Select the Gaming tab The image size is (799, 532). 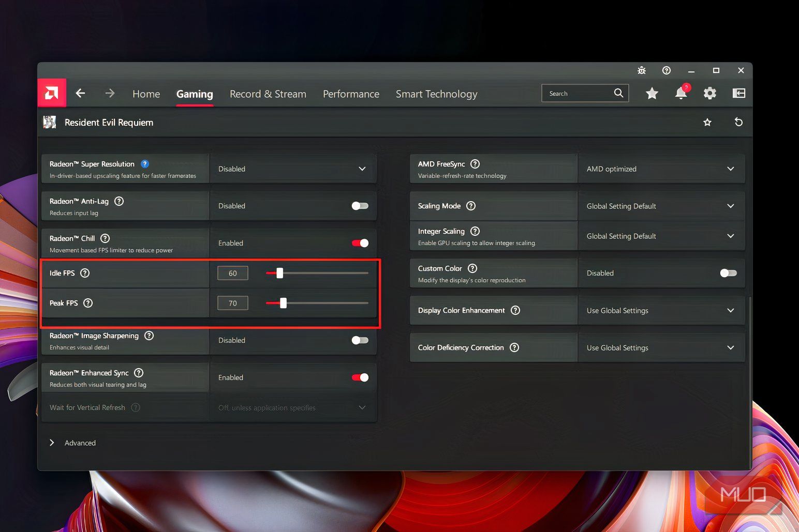tap(195, 94)
